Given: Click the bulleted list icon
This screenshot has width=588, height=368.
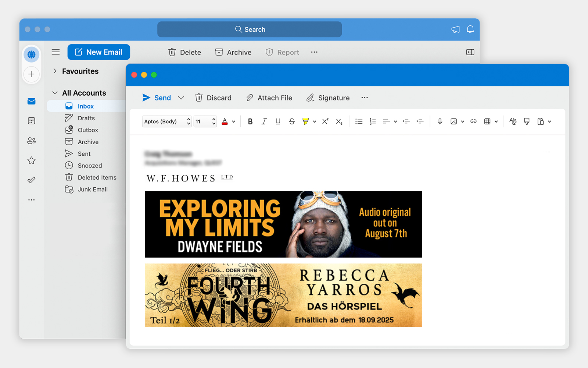Looking at the screenshot, I should [x=359, y=121].
